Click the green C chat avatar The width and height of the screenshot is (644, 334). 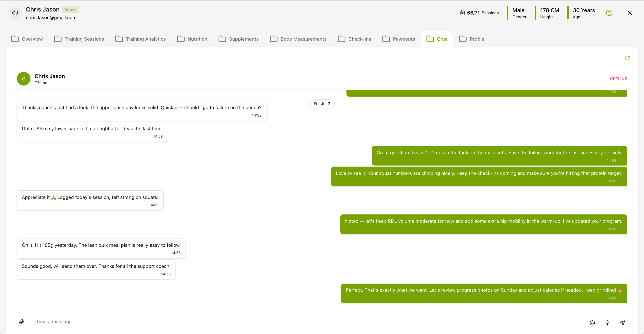23,79
